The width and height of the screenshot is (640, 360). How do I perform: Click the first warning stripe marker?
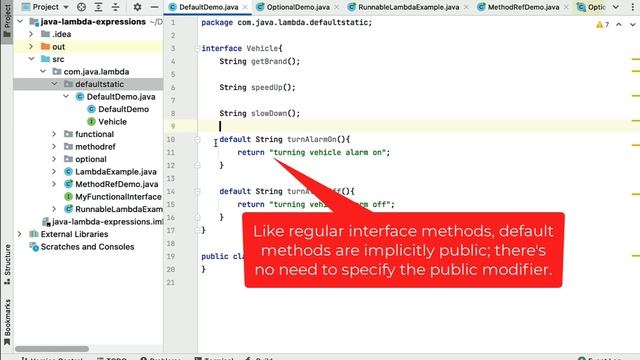(x=636, y=60)
